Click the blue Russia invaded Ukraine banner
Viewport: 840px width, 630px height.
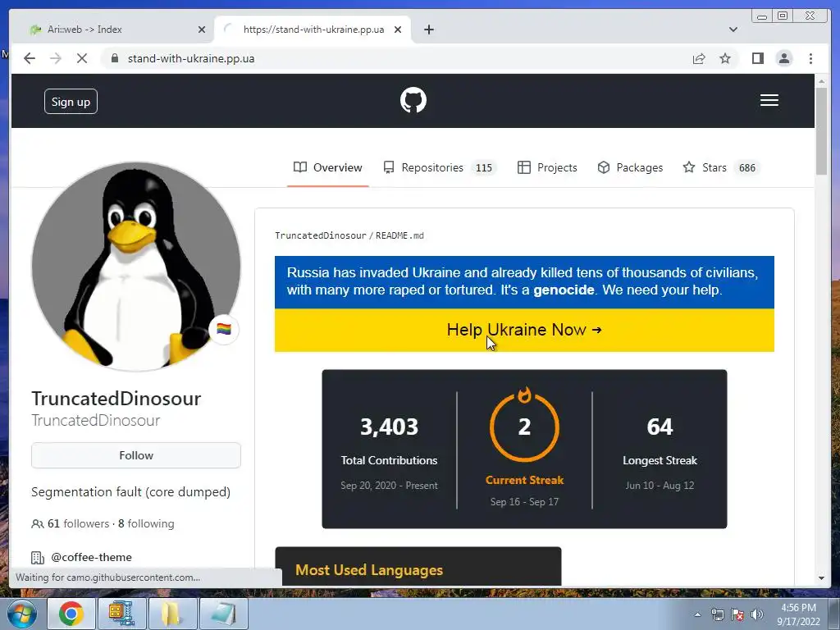pyautogui.click(x=524, y=282)
